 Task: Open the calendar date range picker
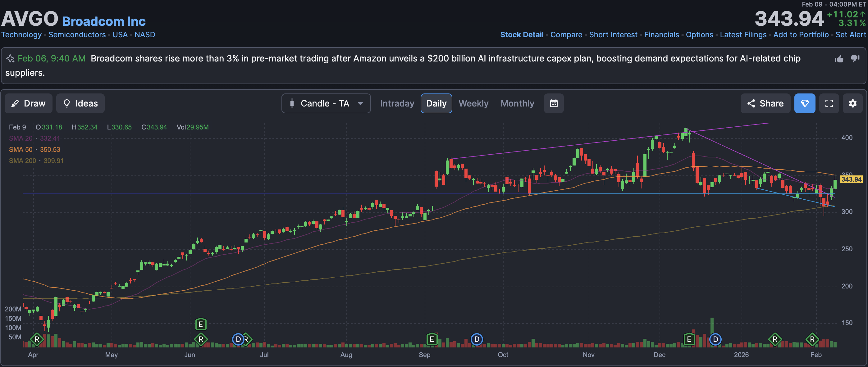554,103
